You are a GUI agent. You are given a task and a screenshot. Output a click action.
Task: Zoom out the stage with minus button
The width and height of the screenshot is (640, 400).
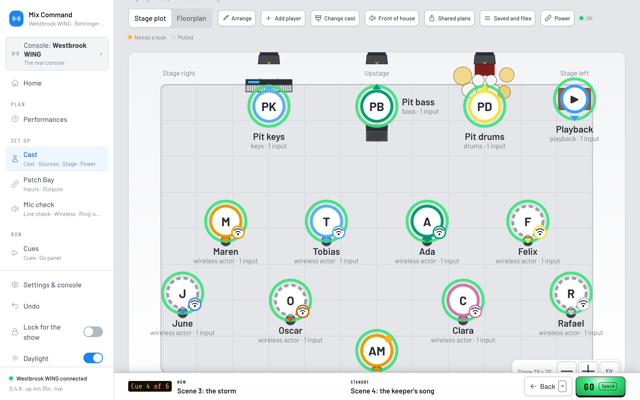pyautogui.click(x=567, y=369)
